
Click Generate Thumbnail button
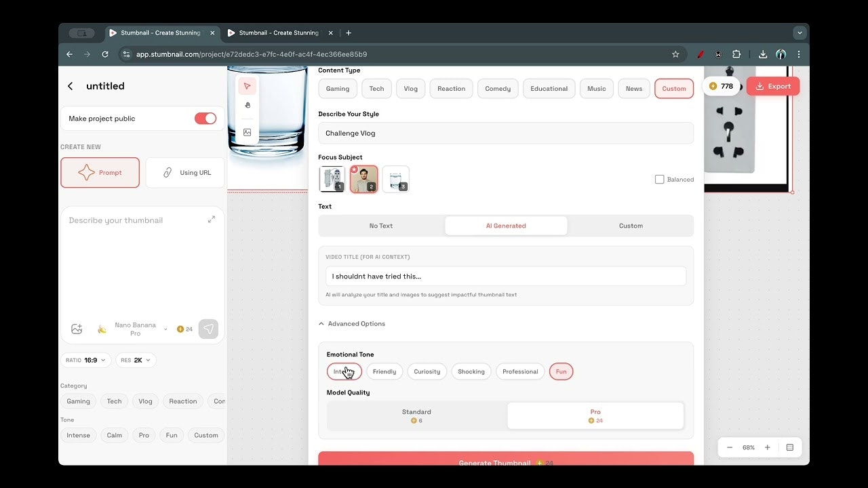506,459
